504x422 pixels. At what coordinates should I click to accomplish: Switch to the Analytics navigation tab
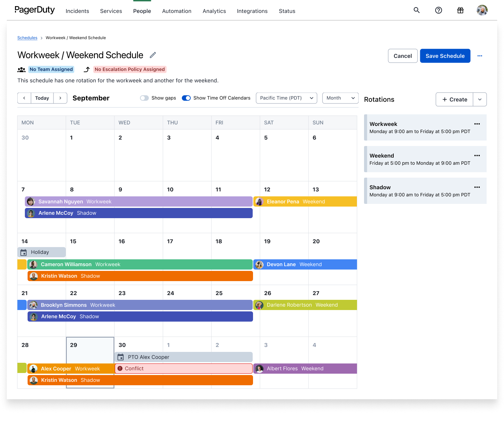coord(214,11)
